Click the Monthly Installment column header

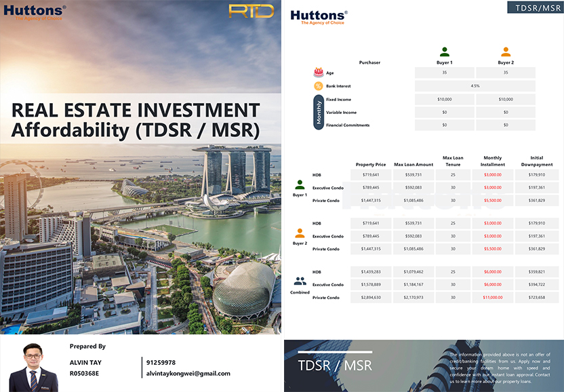493,161
